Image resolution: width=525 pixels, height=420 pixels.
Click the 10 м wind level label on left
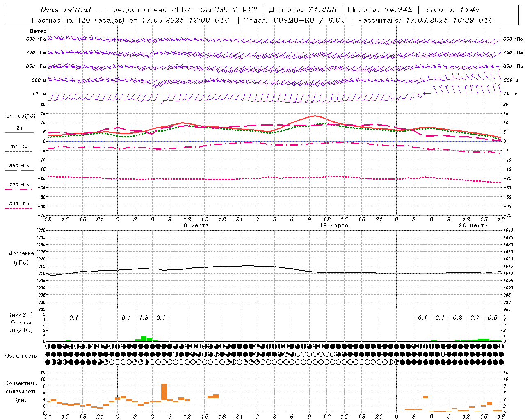coord(39,94)
